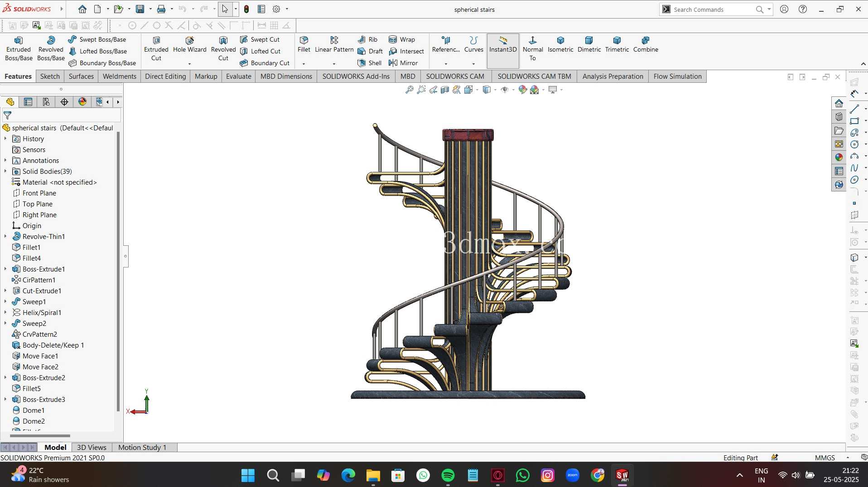
Task: Select the Revolved Cut tool
Action: point(223,48)
